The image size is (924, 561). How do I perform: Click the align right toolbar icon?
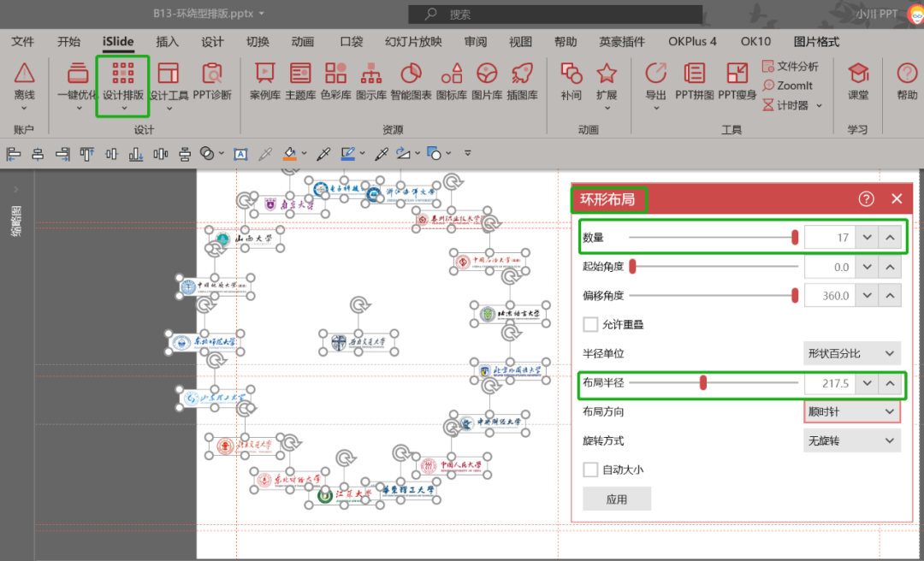[x=62, y=154]
